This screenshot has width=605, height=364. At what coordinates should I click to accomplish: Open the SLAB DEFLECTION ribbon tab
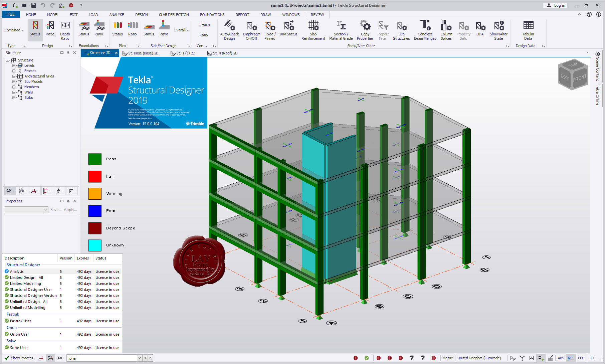pos(174,15)
